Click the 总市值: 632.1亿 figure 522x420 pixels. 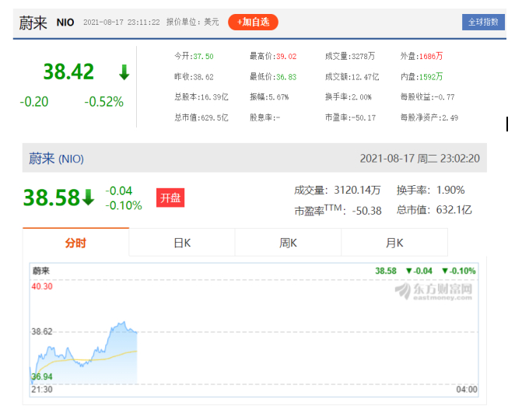click(x=434, y=210)
